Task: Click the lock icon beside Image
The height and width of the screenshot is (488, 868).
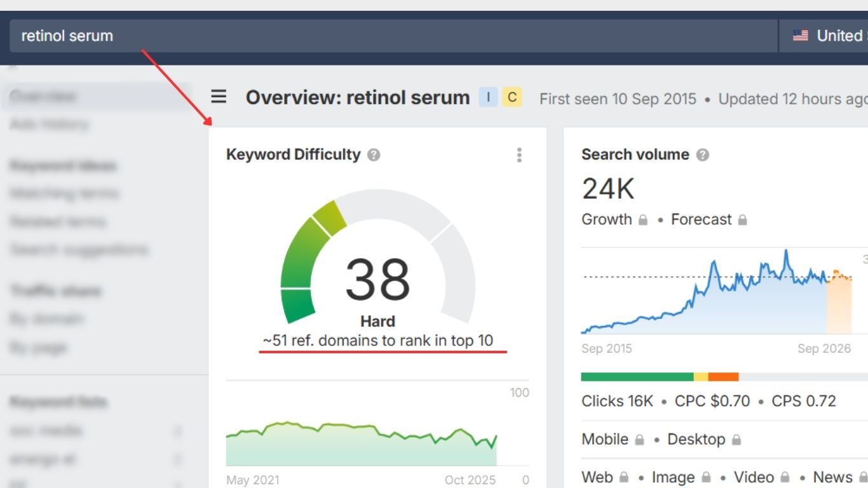Action: 706,478
